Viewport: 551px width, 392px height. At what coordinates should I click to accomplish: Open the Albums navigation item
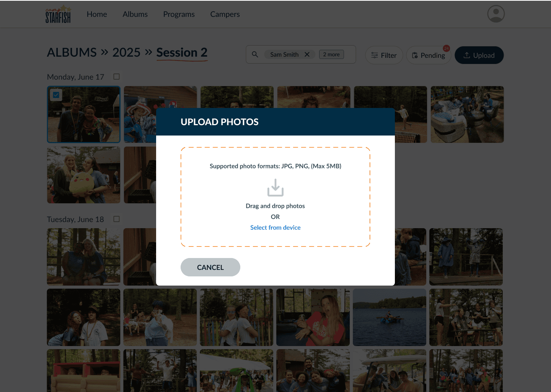tap(135, 14)
